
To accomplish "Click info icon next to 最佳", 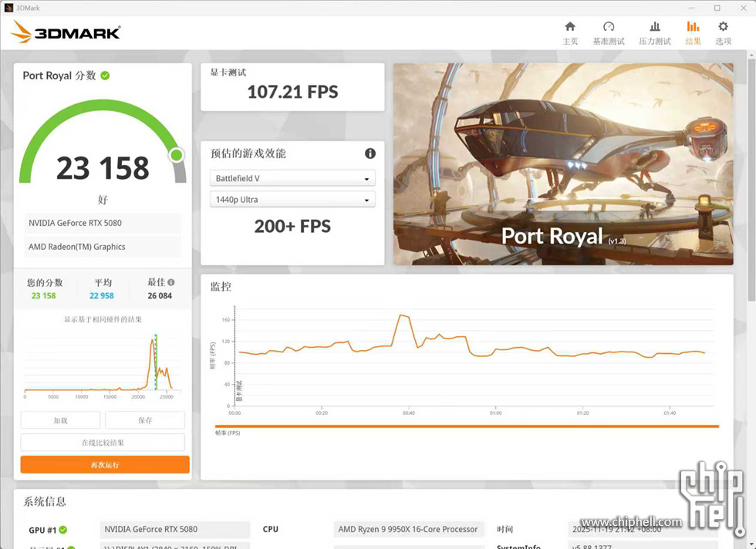I will tap(171, 282).
